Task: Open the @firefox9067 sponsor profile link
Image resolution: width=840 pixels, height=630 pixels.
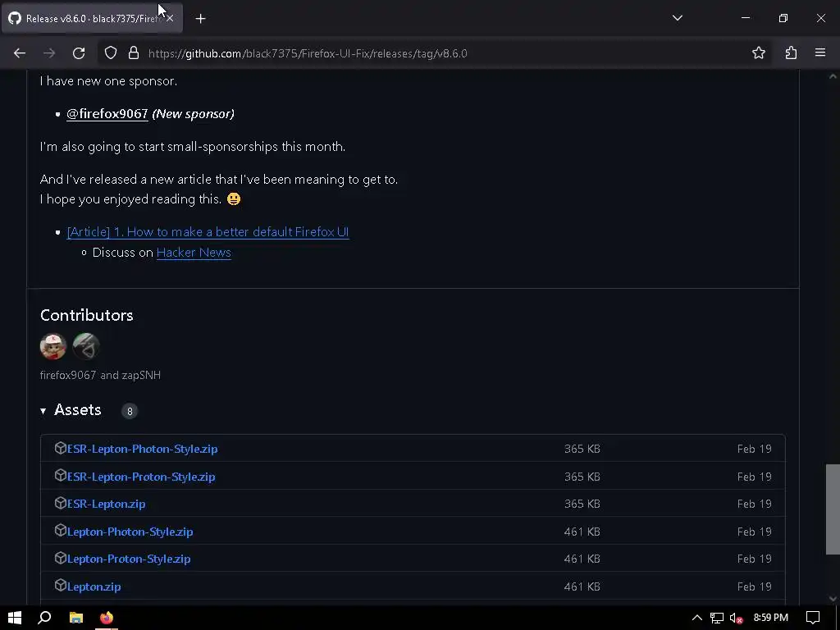Action: pyautogui.click(x=107, y=113)
